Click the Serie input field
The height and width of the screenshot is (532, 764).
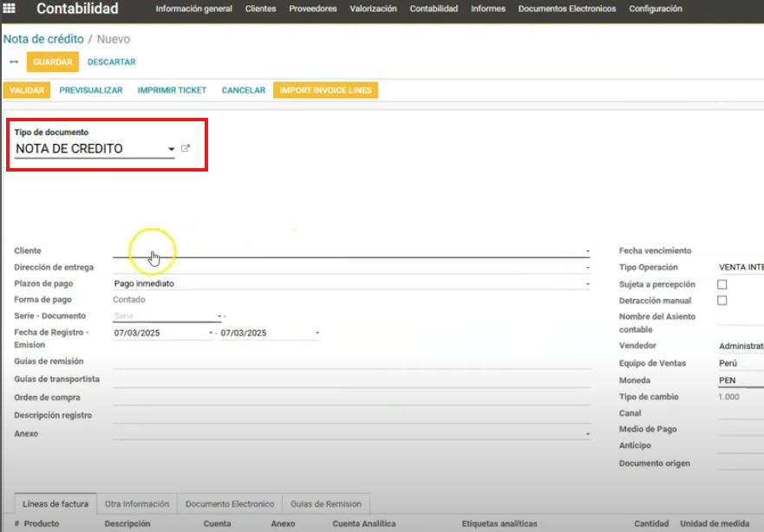[x=165, y=316]
